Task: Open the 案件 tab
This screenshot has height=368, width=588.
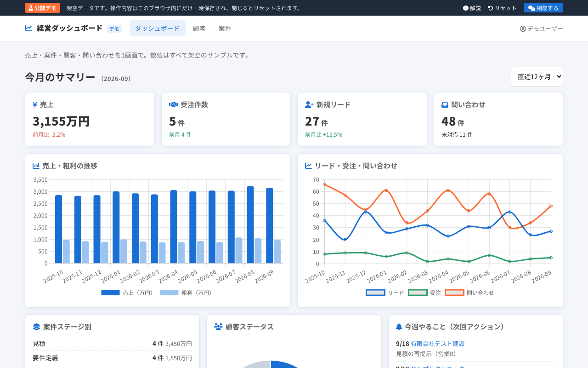Action: click(225, 29)
